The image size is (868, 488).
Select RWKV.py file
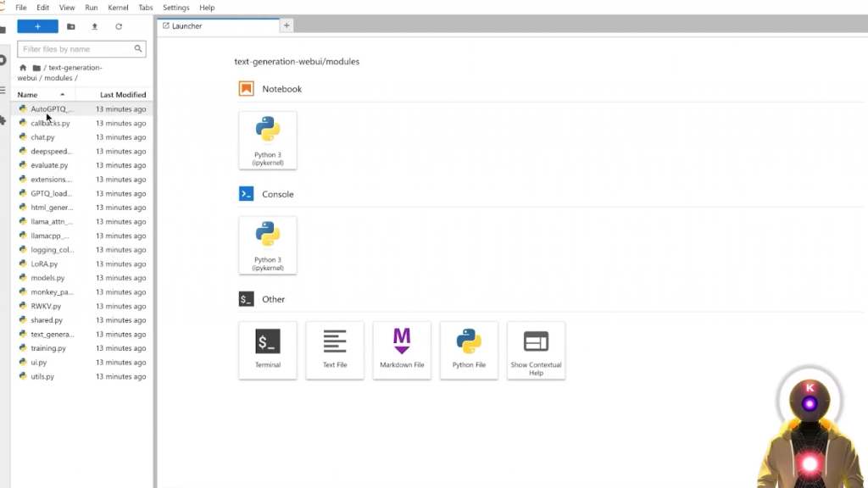(x=82, y=306)
